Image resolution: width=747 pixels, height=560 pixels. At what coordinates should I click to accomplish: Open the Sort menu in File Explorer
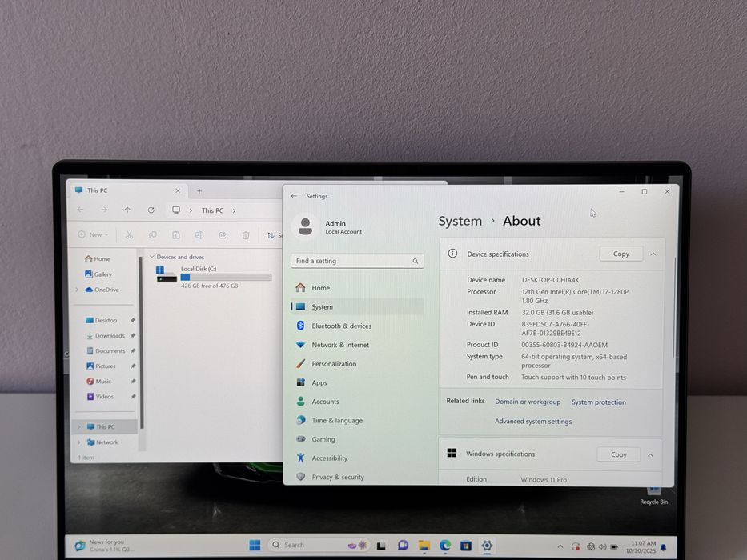pyautogui.click(x=274, y=235)
